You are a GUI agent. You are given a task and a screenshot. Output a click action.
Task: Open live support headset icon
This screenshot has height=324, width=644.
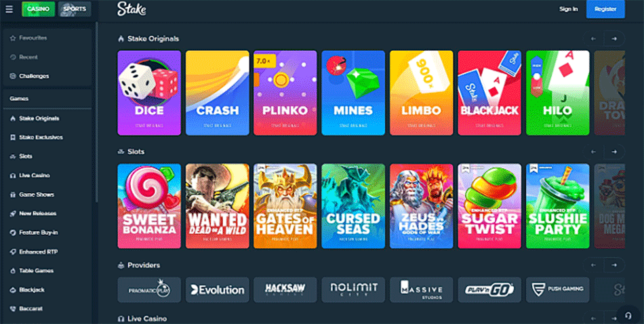coord(628,315)
